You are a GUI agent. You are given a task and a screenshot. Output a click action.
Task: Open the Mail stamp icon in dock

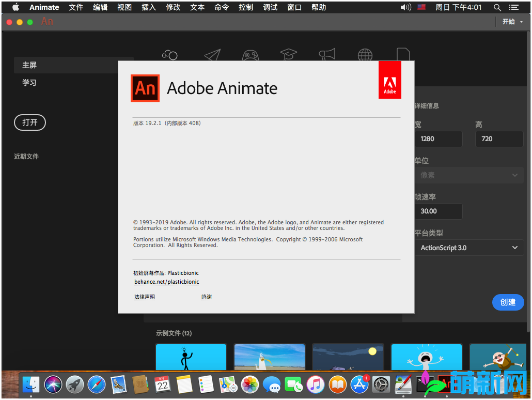pos(119,384)
